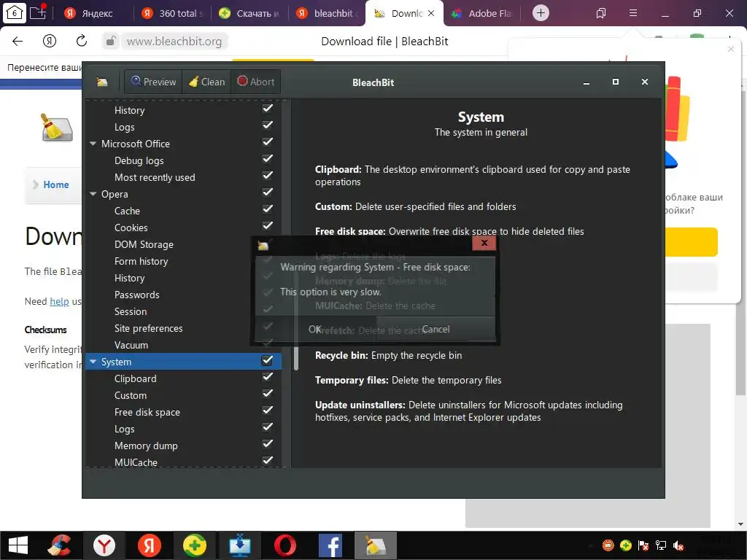Switch to the 'bleachbit' search tab

[x=328, y=13]
